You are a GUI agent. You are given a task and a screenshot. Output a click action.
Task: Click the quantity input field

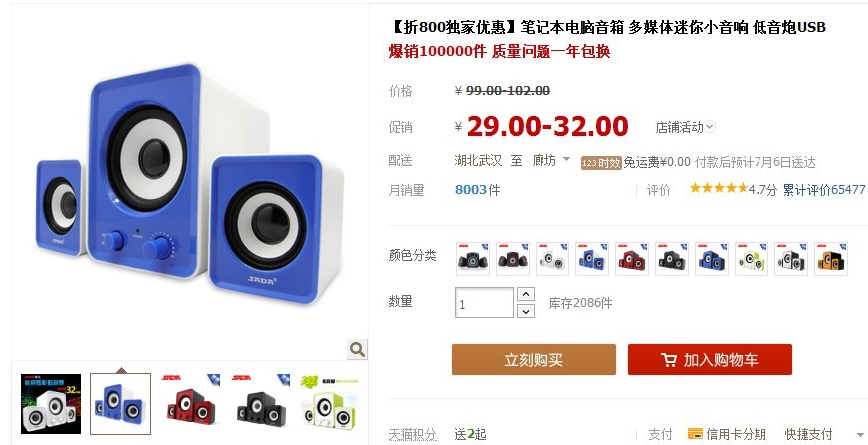click(x=484, y=303)
